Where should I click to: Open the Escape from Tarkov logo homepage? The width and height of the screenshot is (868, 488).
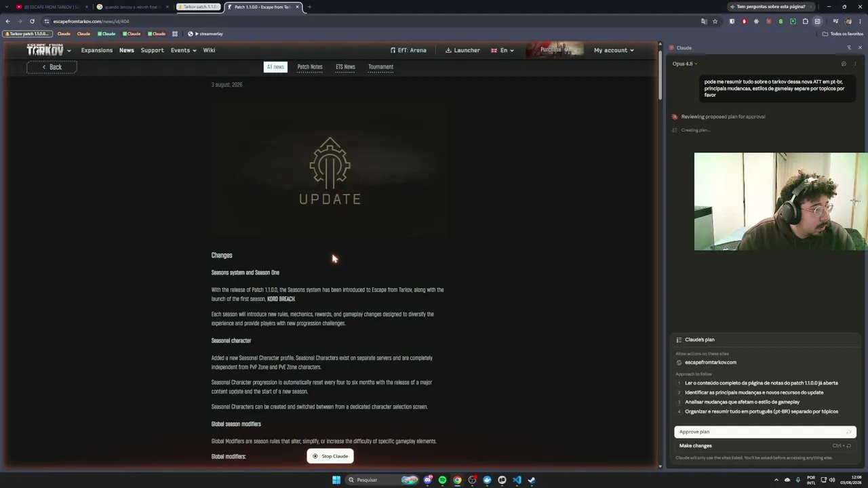[x=45, y=50]
